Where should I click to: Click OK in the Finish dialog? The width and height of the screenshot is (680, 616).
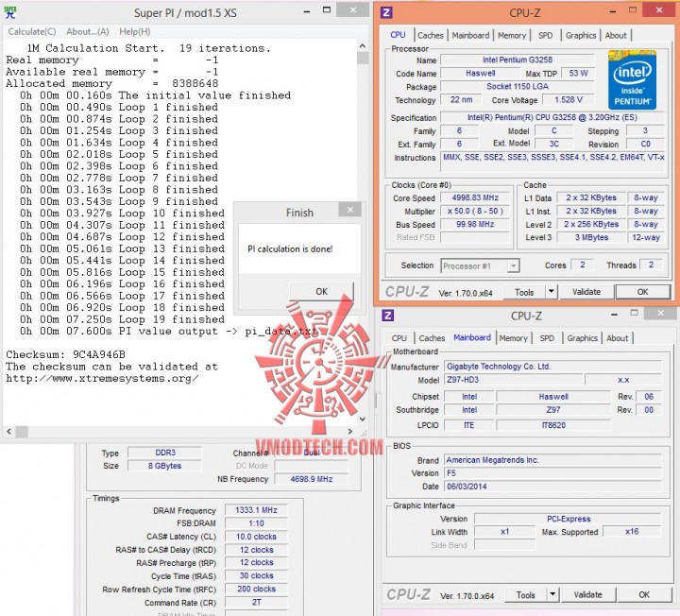click(x=321, y=292)
